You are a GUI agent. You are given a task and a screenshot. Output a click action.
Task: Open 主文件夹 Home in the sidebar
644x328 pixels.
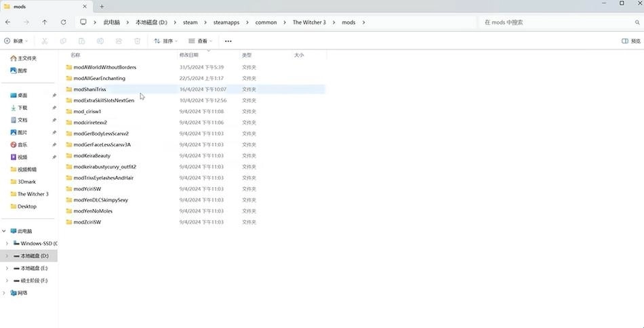(27, 58)
